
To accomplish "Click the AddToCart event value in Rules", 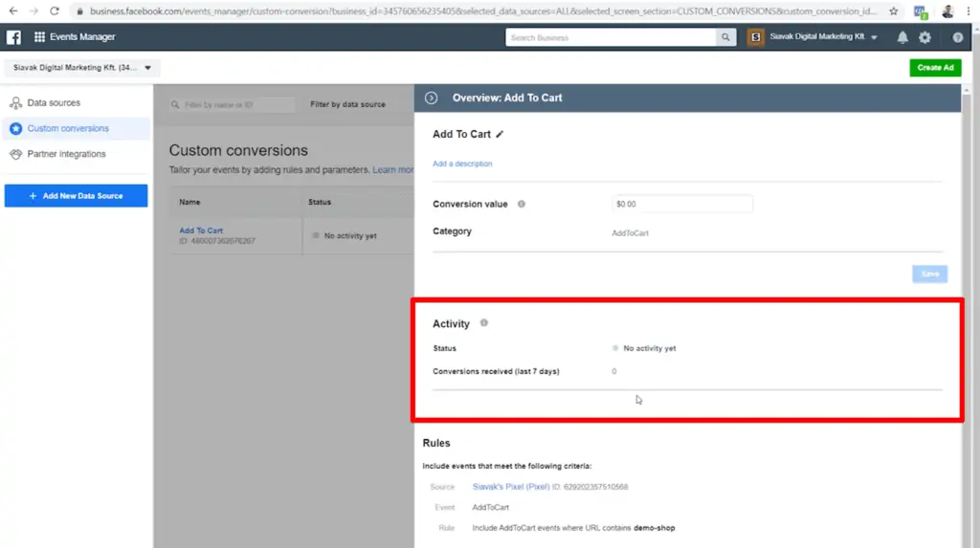I will (x=491, y=508).
